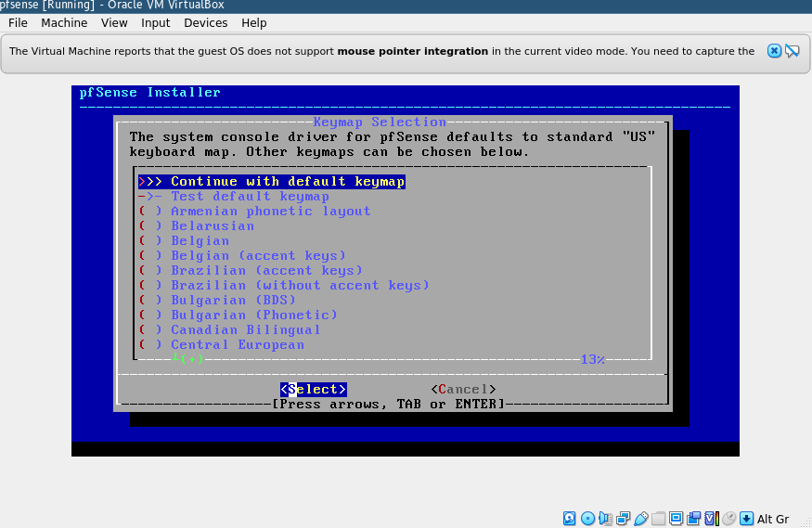The height and width of the screenshot is (528, 812).
Task: Select the plain Belgian keymap option
Action: (x=184, y=241)
